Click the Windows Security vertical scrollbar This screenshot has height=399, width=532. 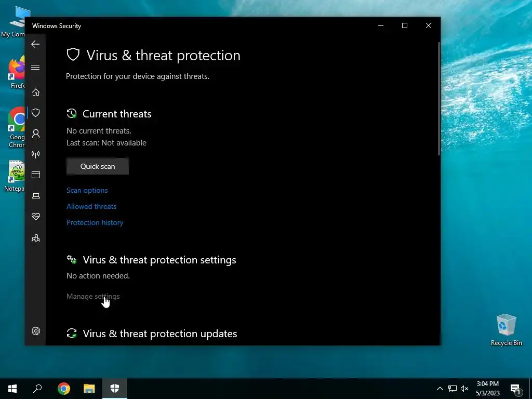pyautogui.click(x=439, y=98)
